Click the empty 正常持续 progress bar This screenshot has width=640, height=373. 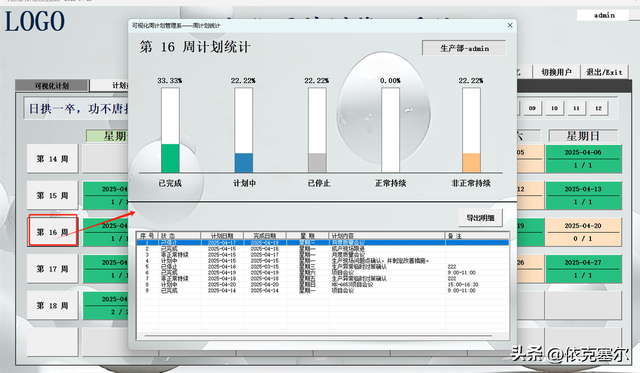coord(391,130)
